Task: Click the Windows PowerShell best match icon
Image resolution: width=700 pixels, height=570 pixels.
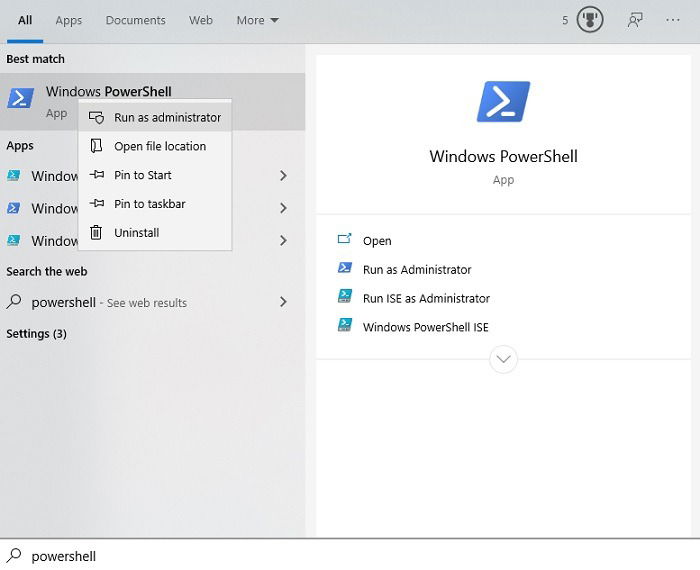Action: (x=20, y=98)
